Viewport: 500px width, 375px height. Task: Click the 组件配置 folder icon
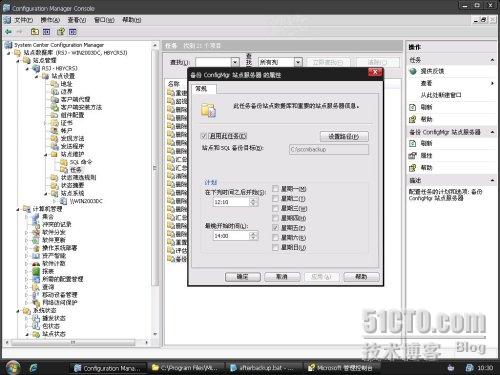click(55, 115)
